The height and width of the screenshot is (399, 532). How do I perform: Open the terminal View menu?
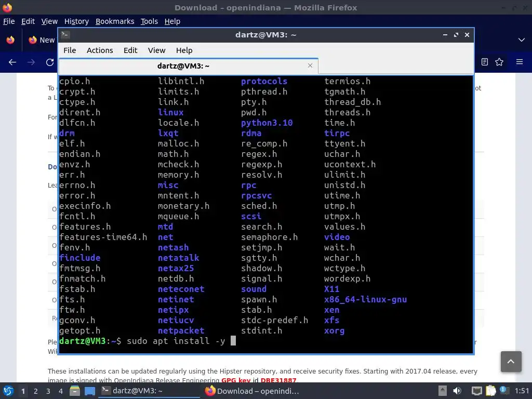click(x=156, y=50)
